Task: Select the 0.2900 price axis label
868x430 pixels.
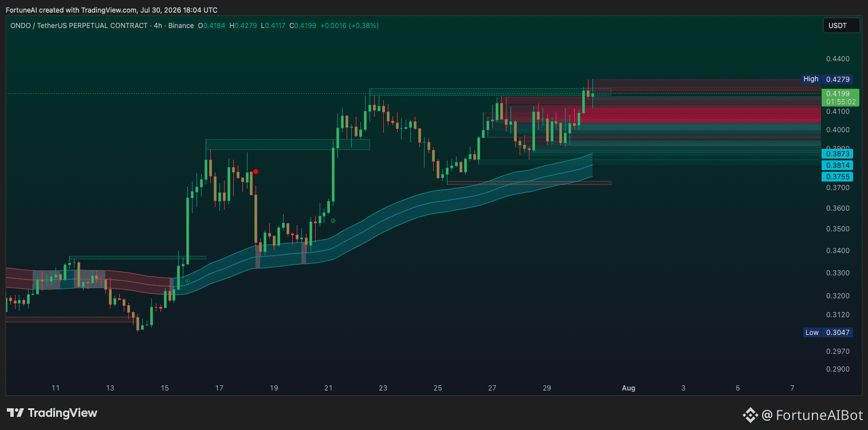Action: [x=838, y=369]
